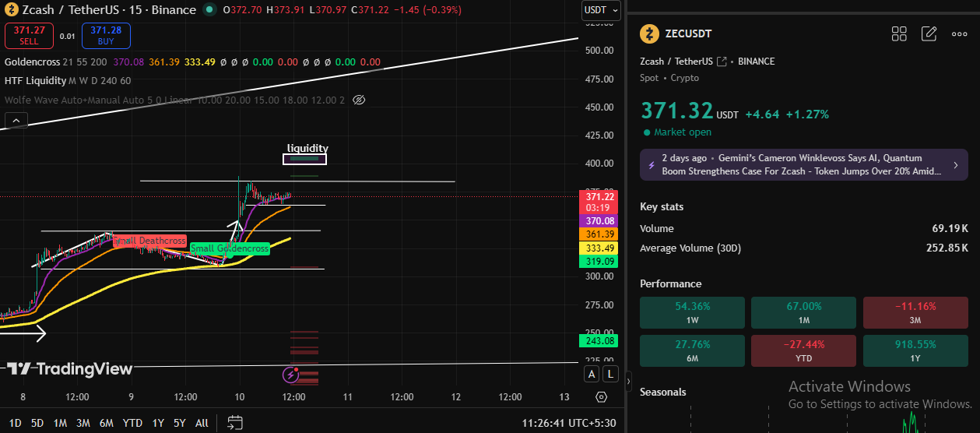
Task: Click the purple lightning event icon on chart
Action: point(290,375)
